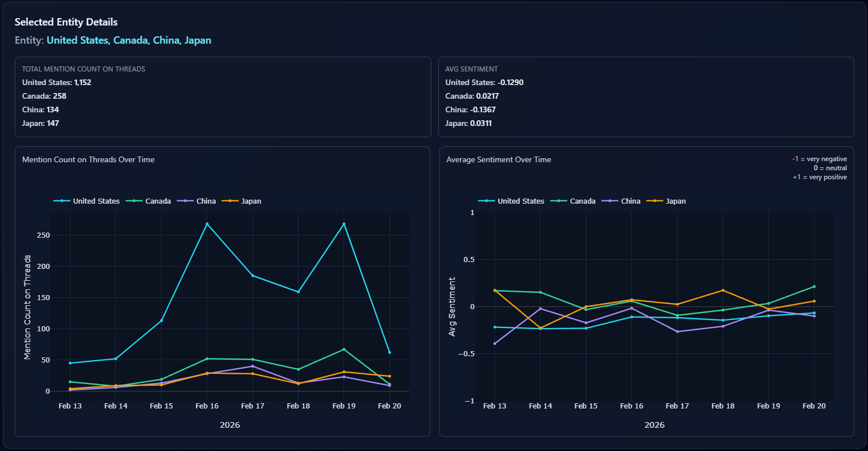
Task: Hide Japan in Average Sentiment legend
Action: coord(666,201)
